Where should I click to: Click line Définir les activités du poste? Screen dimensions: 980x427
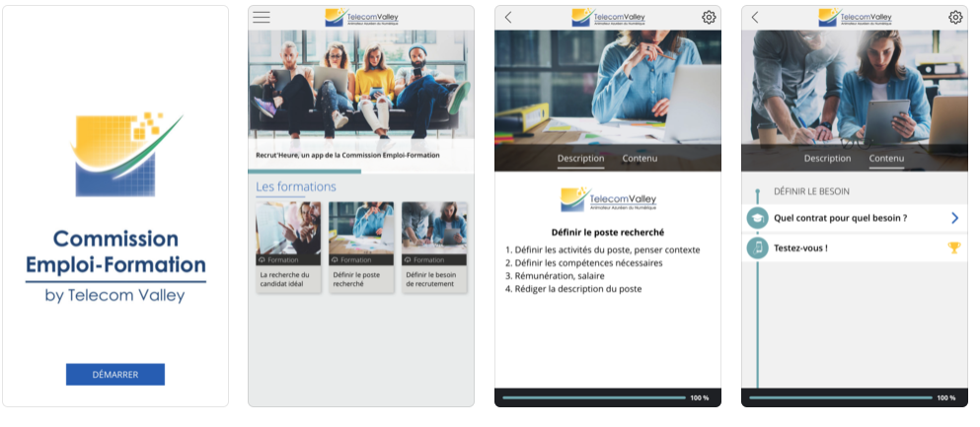602,249
